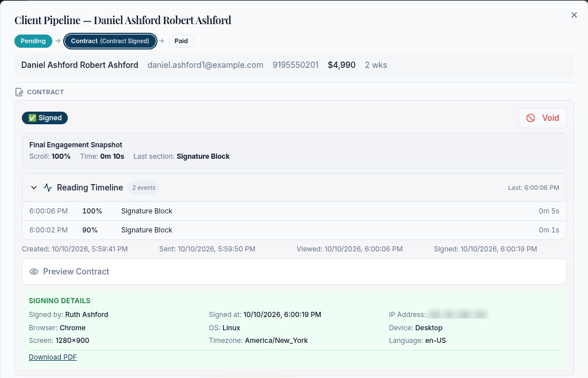Click the CONTRACT section label

(45, 92)
